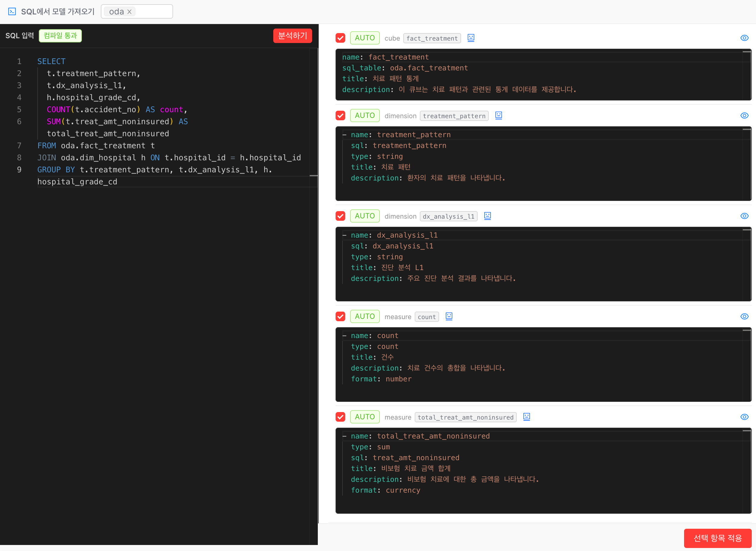The image size is (756, 551).
Task: Open the card icon next to count tag
Action: point(449,316)
